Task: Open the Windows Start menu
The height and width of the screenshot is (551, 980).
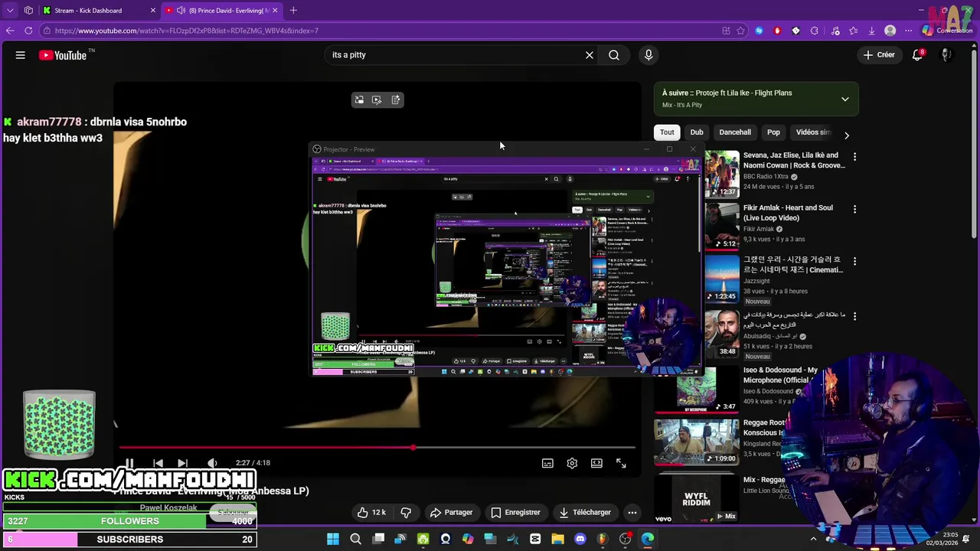Action: point(333,540)
